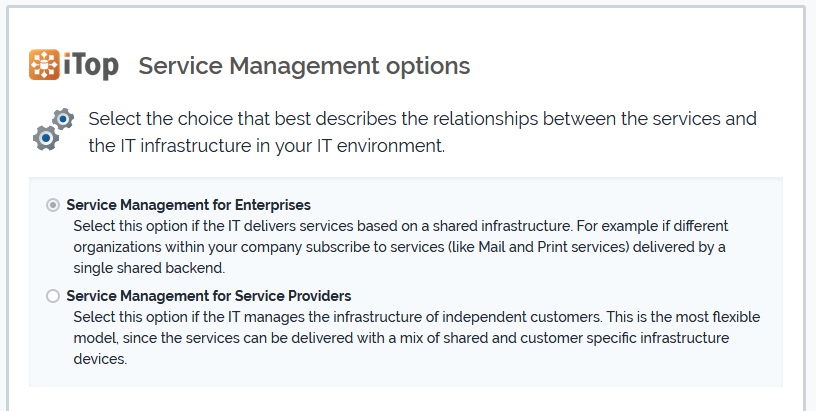
Task: Click the 'Service Management for Enterprises' label
Action: tap(188, 205)
